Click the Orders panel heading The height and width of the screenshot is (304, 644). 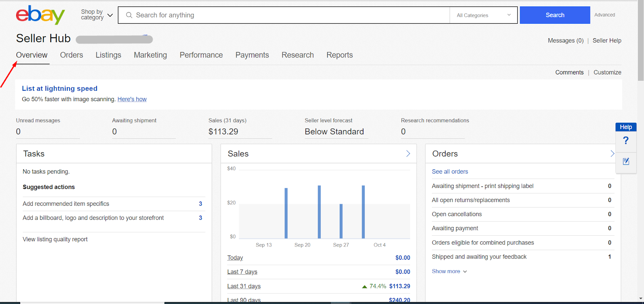tap(445, 154)
